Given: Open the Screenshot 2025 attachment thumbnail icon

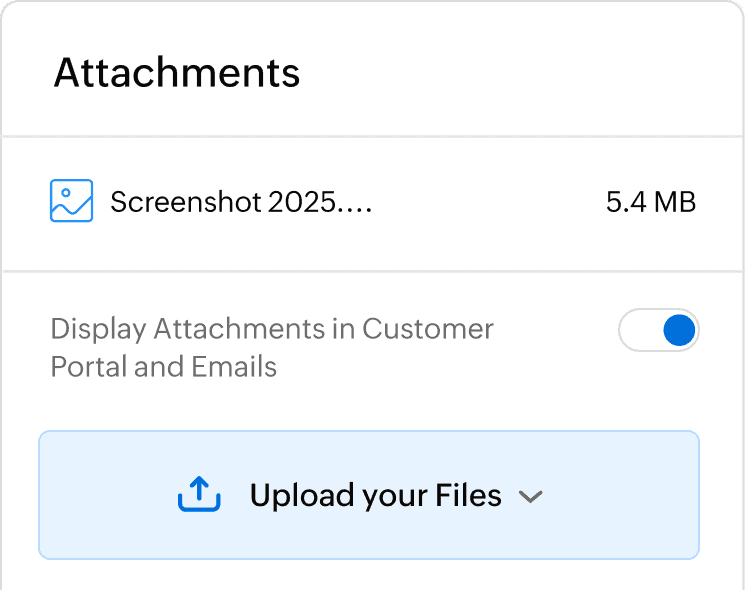Looking at the screenshot, I should pyautogui.click(x=71, y=201).
